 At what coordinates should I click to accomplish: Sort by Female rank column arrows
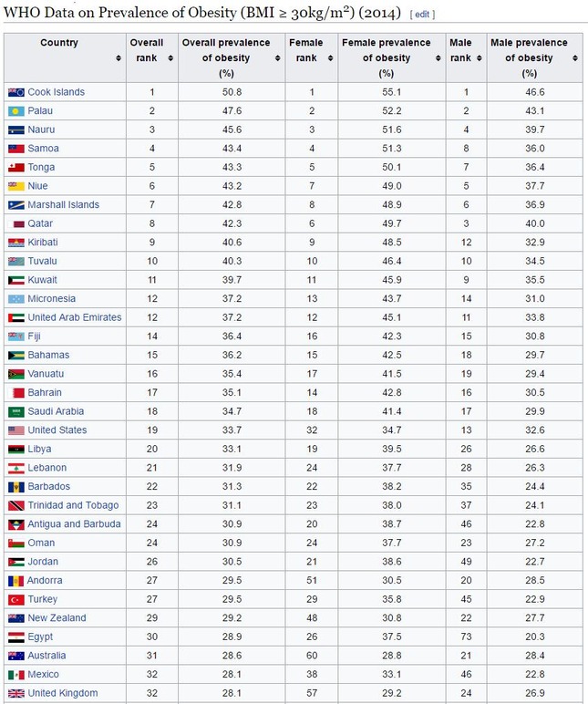pyautogui.click(x=330, y=58)
